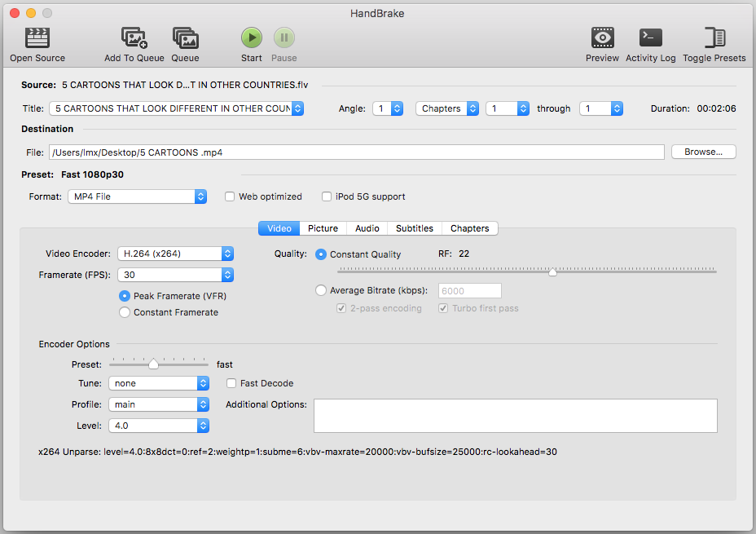Click the Duration value 00:02:06
Viewport: 756px width, 534px height.
click(x=716, y=108)
